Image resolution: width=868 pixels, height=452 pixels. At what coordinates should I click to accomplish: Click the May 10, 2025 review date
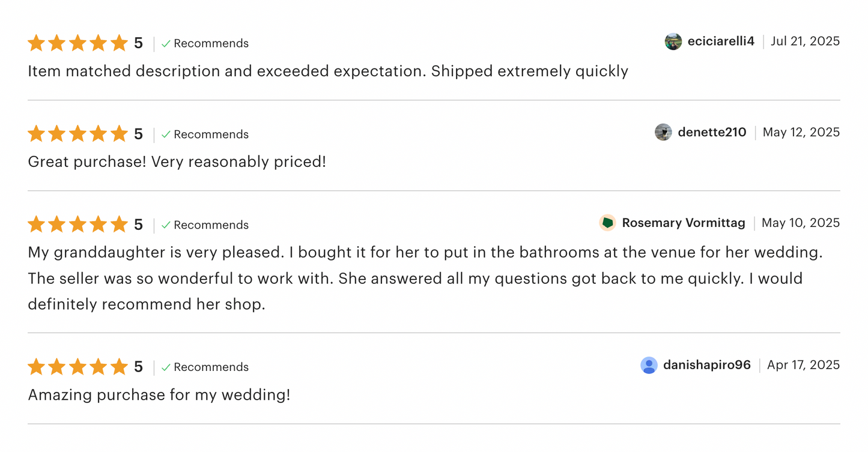[801, 223]
